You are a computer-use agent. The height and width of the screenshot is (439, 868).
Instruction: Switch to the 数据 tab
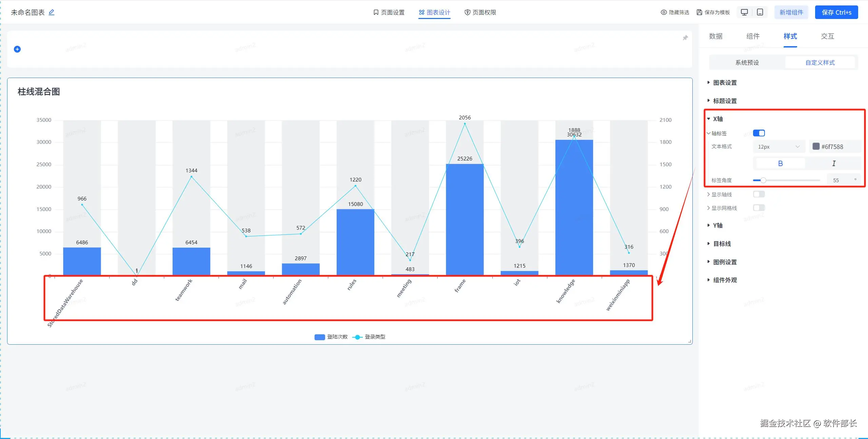[x=716, y=36]
